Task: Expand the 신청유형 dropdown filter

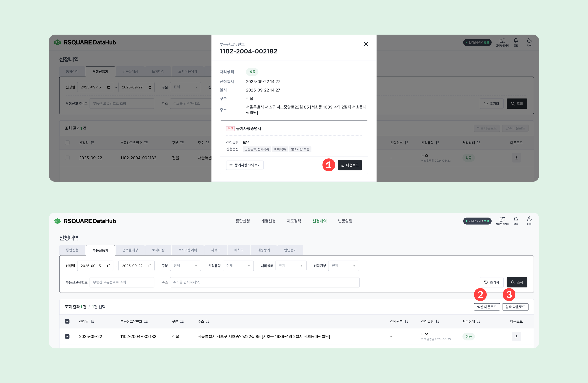Action: pos(238,266)
